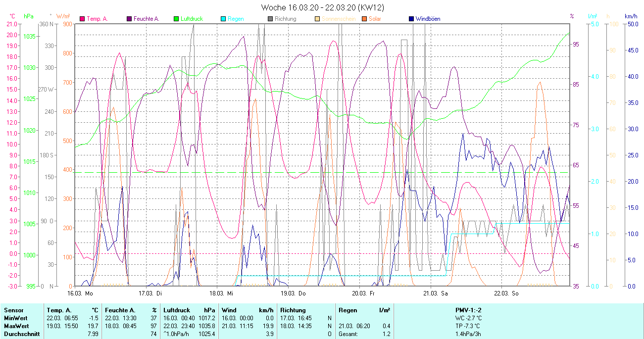This screenshot has width=644, height=339.
Task: Click the "21.0" temperature axis tick
Action: pos(12,24)
